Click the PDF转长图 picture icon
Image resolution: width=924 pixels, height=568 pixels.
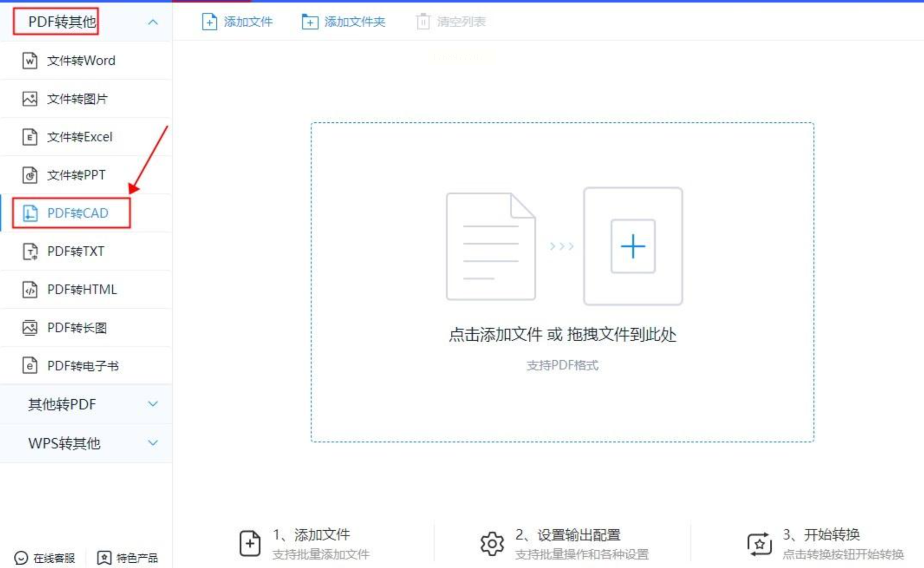pos(29,328)
